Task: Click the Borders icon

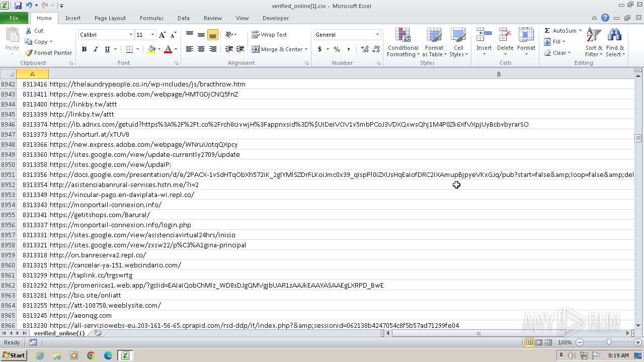Action: tap(130, 49)
